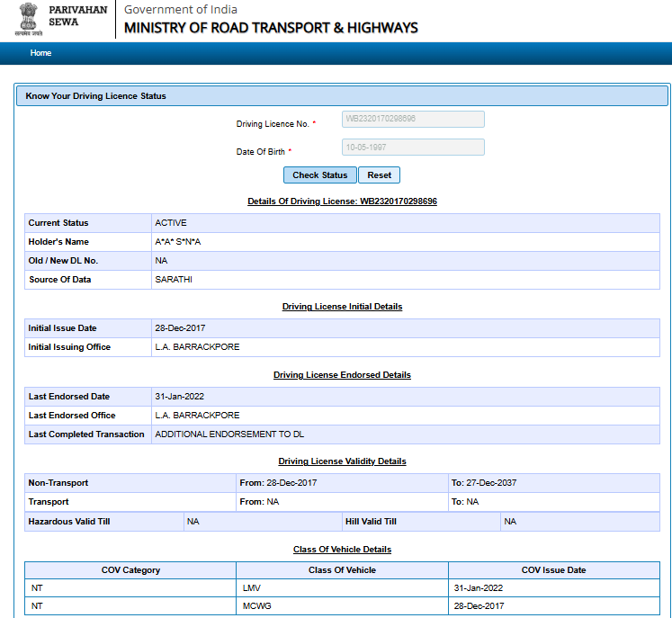
Task: Click the Ministry of Road Transport & Highways title
Action: 271,27
